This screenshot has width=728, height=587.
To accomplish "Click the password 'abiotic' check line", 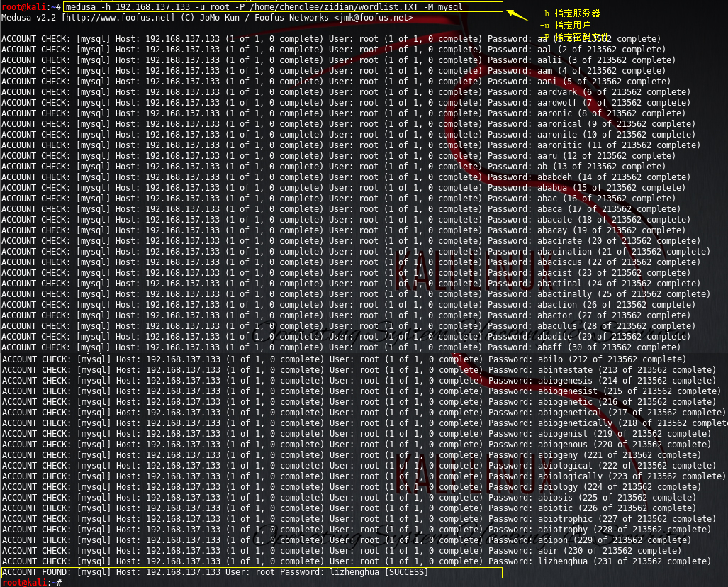I will point(349,508).
